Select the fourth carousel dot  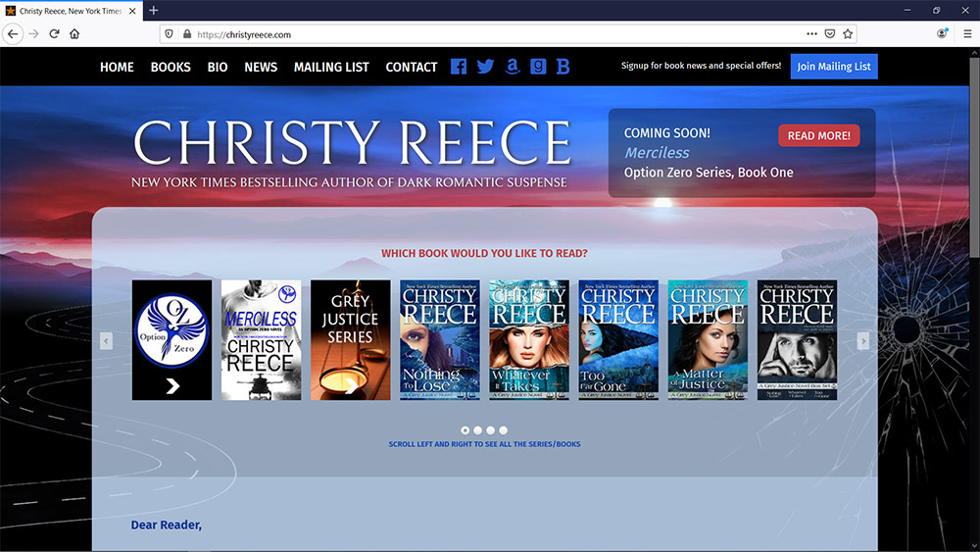click(x=504, y=430)
